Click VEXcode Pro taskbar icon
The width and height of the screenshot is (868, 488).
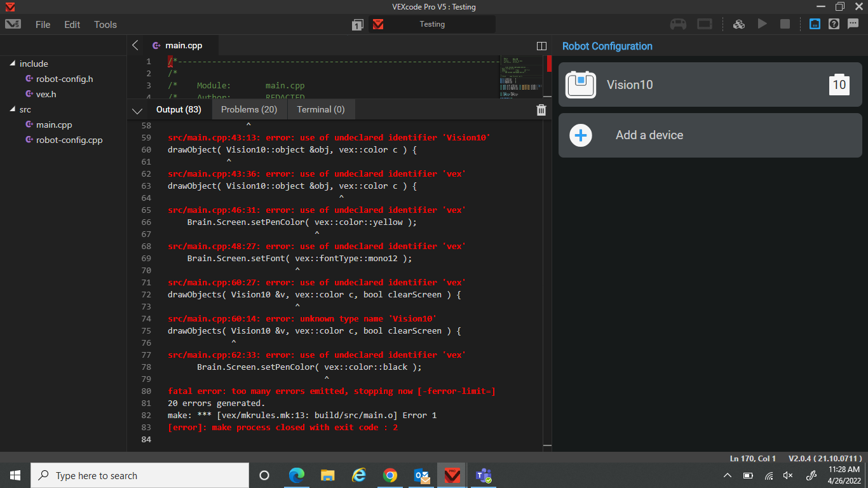point(452,475)
